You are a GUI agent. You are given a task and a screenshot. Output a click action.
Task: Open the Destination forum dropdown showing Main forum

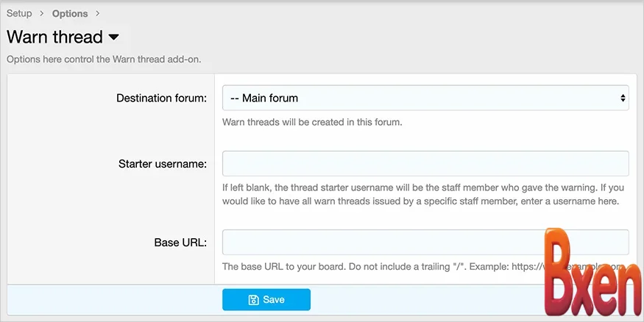425,98
